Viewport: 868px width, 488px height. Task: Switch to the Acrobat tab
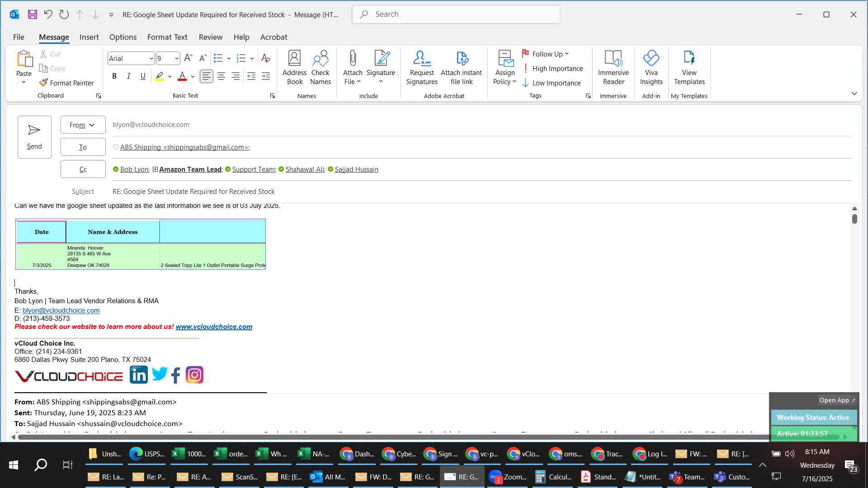click(x=274, y=37)
